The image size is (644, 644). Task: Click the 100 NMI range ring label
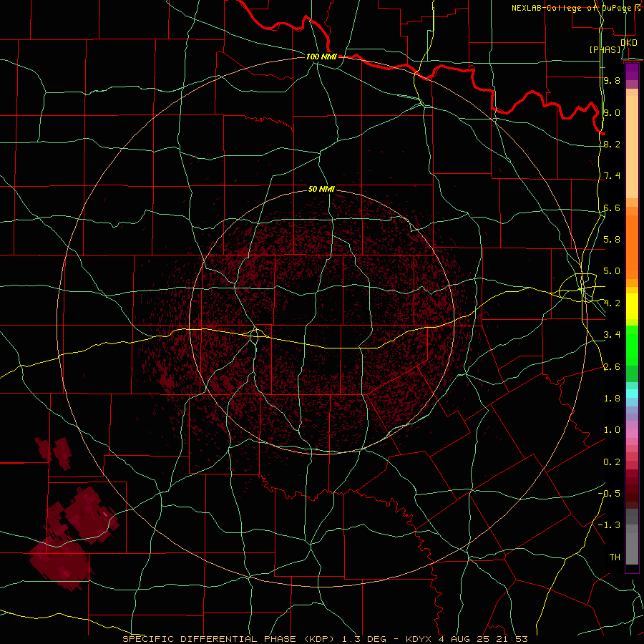coord(321,57)
